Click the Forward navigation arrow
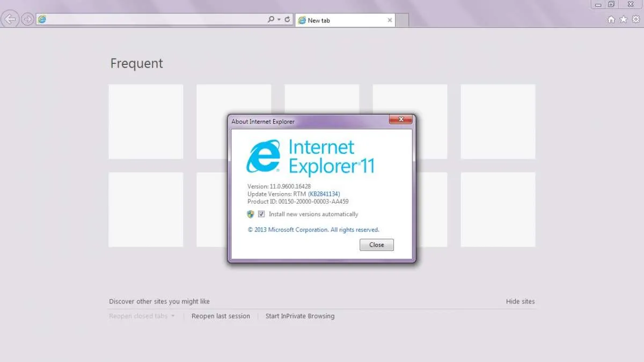This screenshot has width=644, height=362. (27, 19)
